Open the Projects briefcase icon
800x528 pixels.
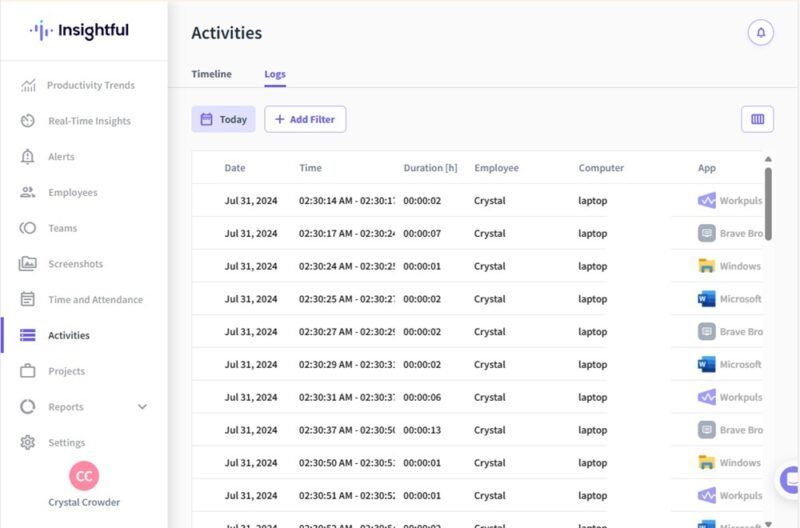coord(28,371)
